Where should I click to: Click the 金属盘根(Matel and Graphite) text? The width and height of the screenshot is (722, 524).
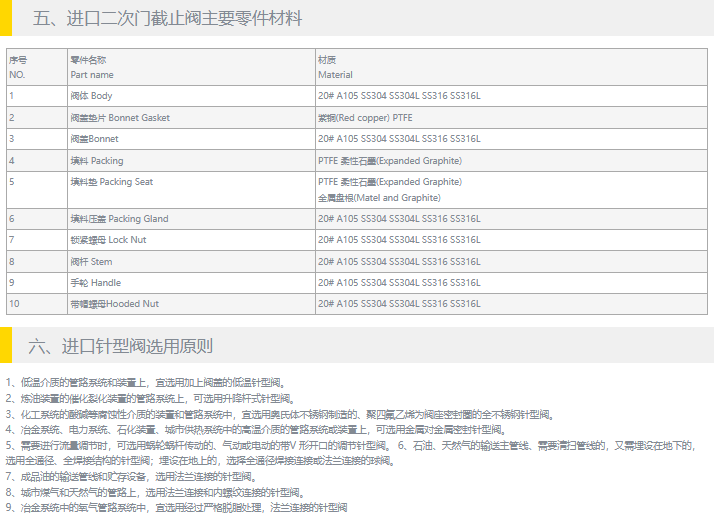[379, 198]
